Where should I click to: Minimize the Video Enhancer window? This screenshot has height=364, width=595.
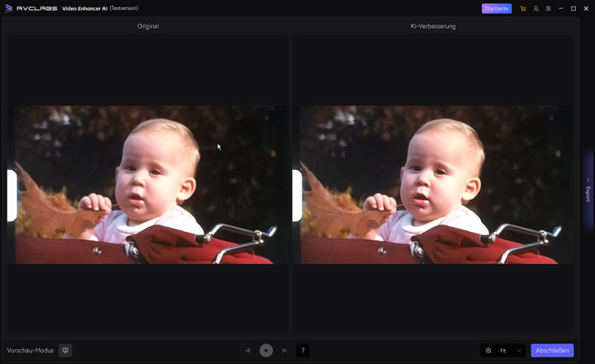coord(560,8)
